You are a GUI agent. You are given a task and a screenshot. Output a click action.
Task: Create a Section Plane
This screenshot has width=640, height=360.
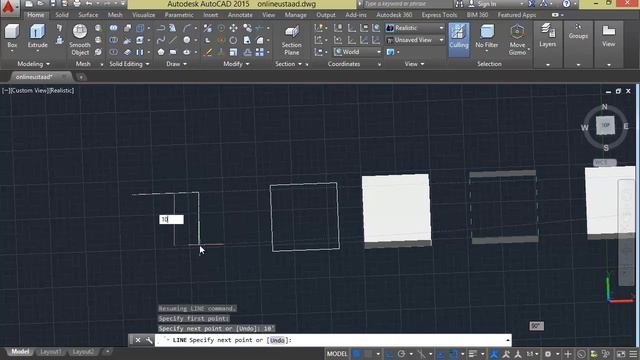point(291,40)
